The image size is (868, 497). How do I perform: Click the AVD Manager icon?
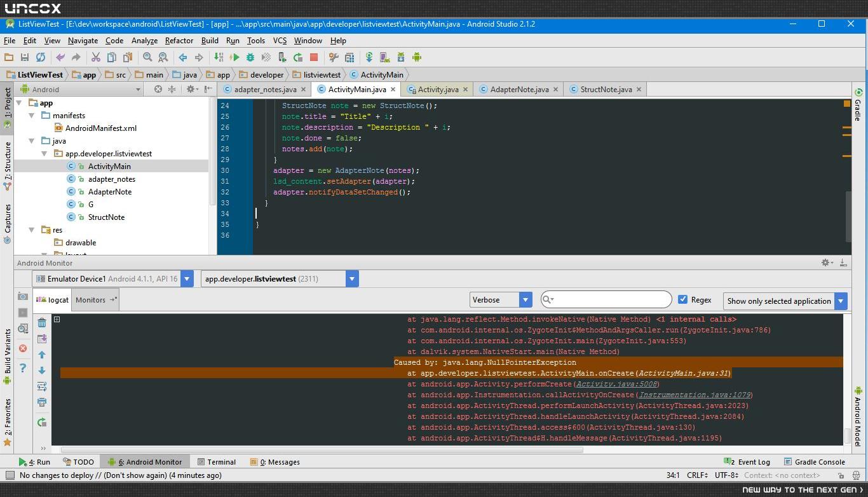384,57
